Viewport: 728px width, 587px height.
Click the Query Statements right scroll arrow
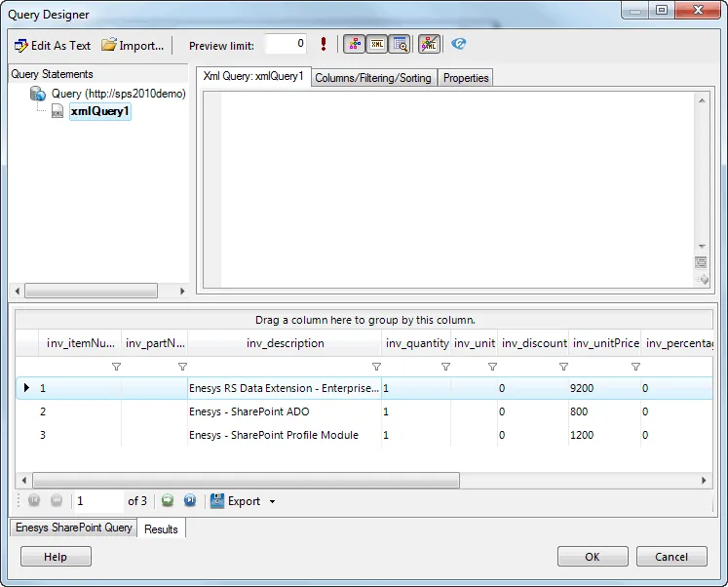[x=182, y=292]
